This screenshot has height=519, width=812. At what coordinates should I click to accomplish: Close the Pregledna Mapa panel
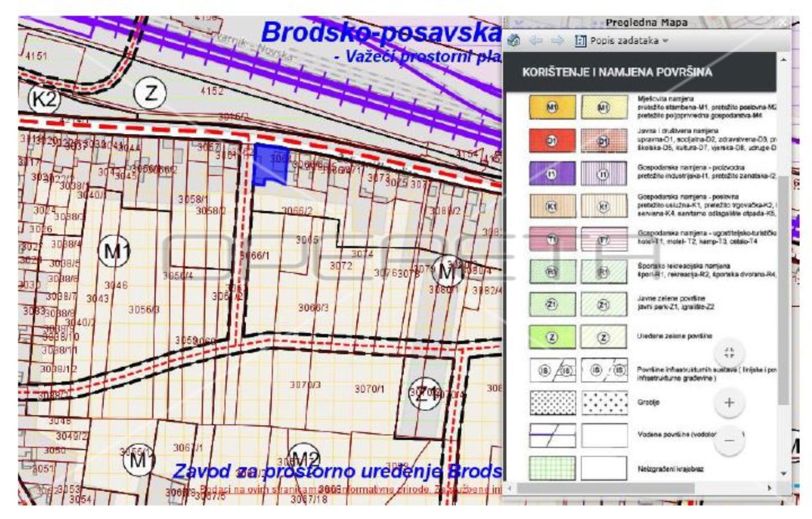782,22
